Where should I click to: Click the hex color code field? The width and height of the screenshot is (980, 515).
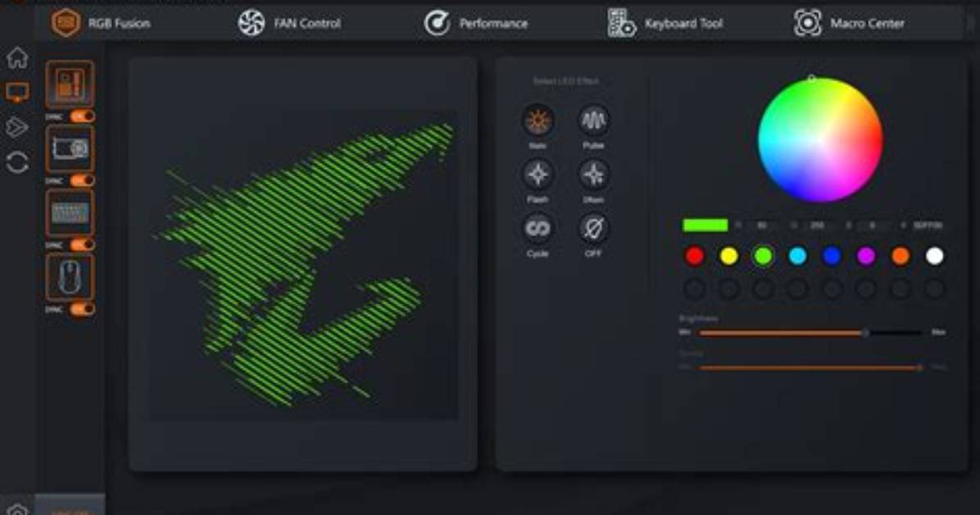click(x=928, y=226)
